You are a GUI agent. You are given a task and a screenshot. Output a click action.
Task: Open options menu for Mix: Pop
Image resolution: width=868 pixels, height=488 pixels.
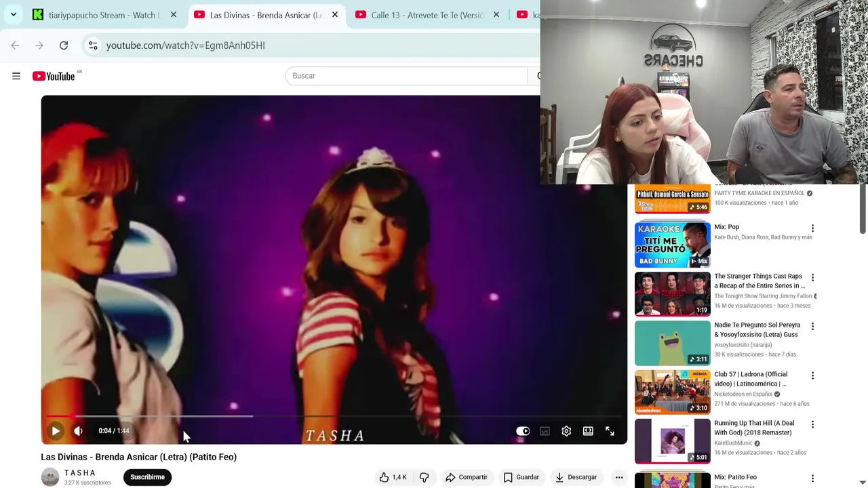812,228
